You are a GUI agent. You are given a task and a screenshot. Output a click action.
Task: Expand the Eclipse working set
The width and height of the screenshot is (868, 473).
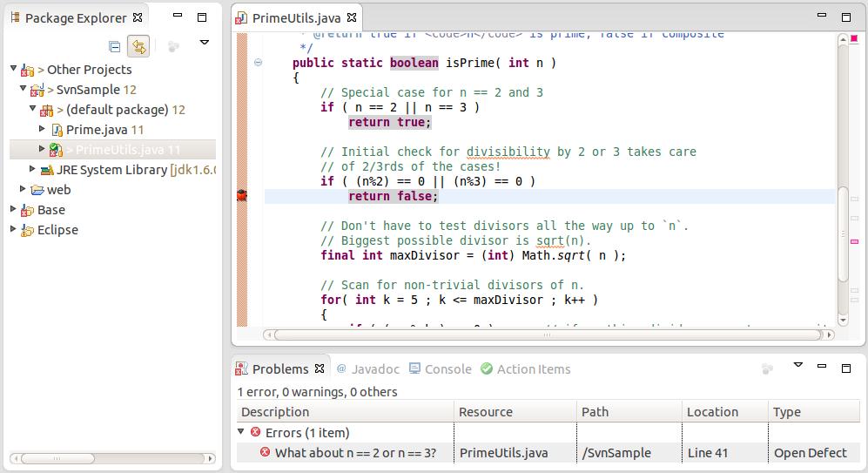13,229
